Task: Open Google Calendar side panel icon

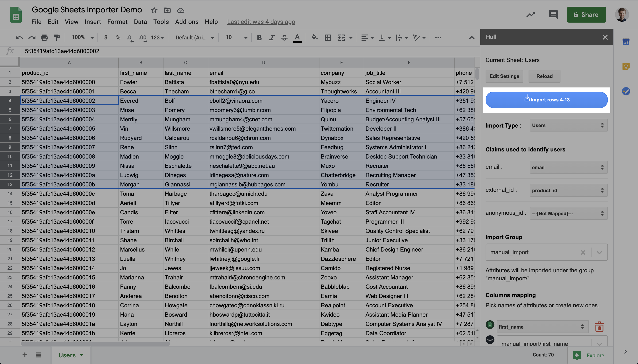Action: point(626,42)
